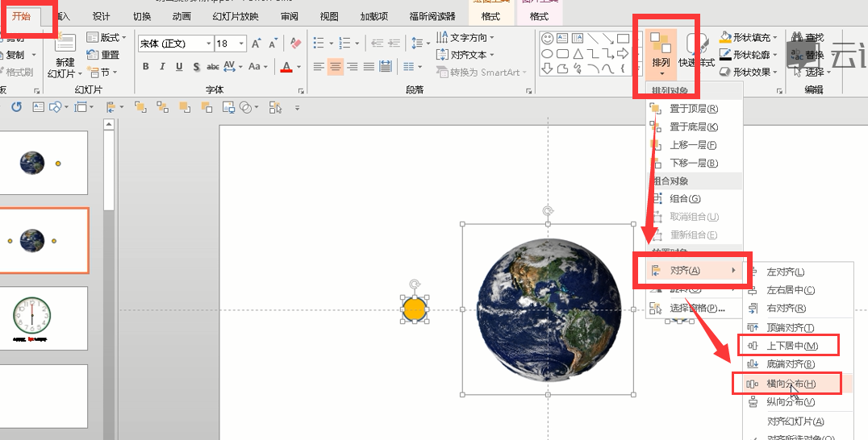Click 快速样式 quick styles button
The image size is (868, 440).
(x=697, y=52)
